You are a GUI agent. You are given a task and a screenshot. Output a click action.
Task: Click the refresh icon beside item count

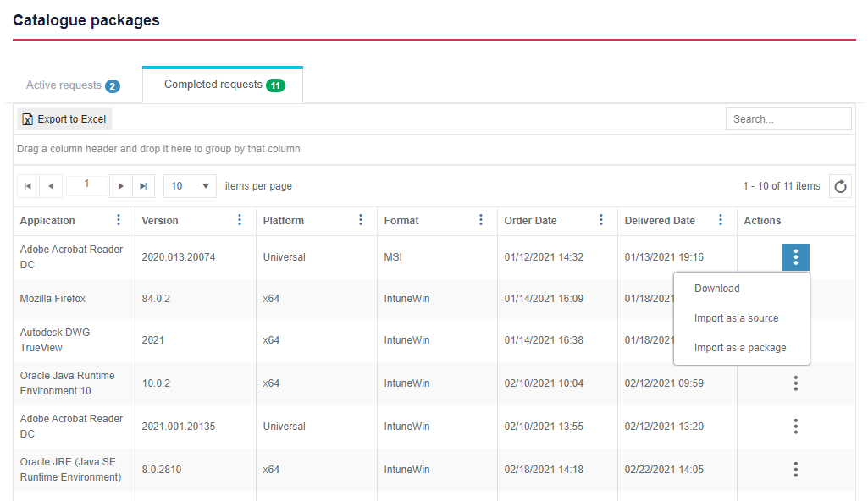pyautogui.click(x=840, y=187)
